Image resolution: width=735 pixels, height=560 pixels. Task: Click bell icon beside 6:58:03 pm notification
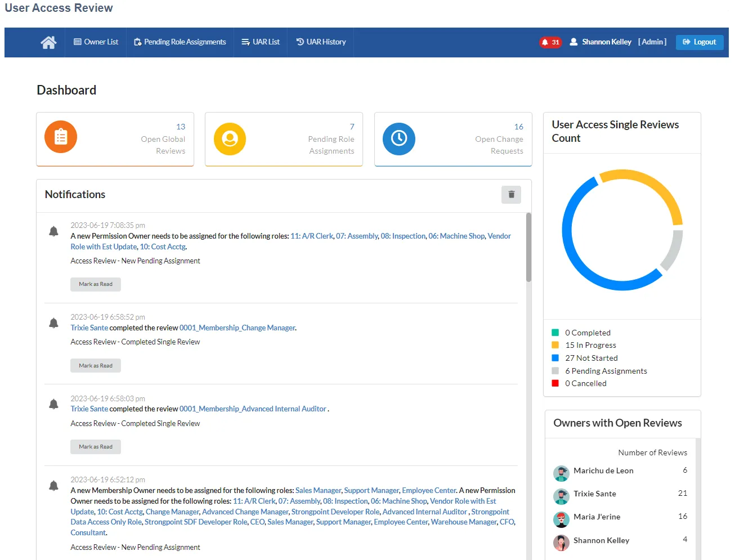point(53,404)
